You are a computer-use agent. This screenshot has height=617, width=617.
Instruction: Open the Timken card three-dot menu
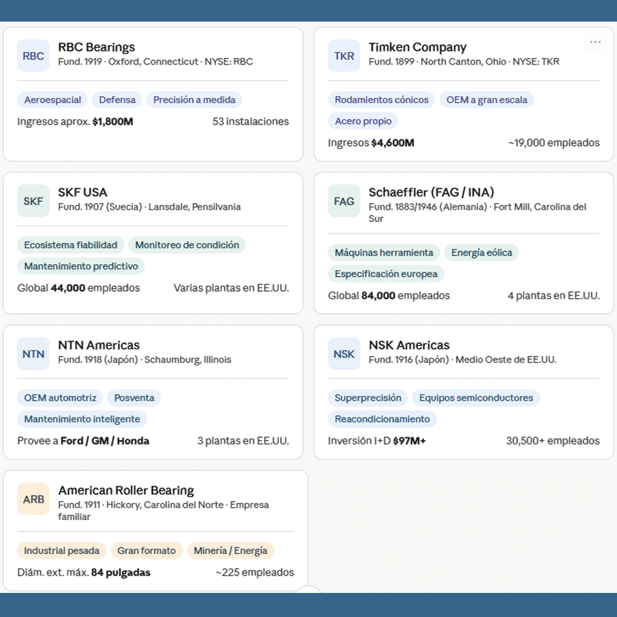595,42
